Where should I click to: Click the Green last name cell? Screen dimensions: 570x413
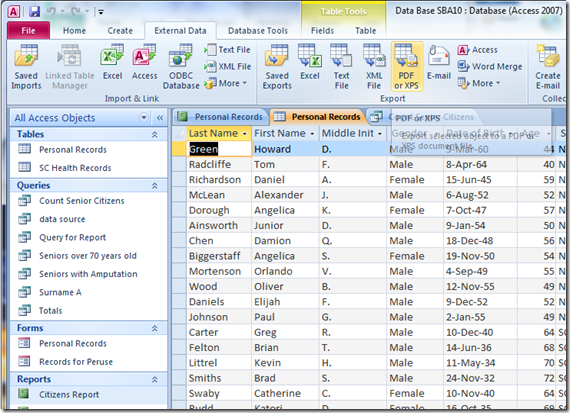(219, 149)
